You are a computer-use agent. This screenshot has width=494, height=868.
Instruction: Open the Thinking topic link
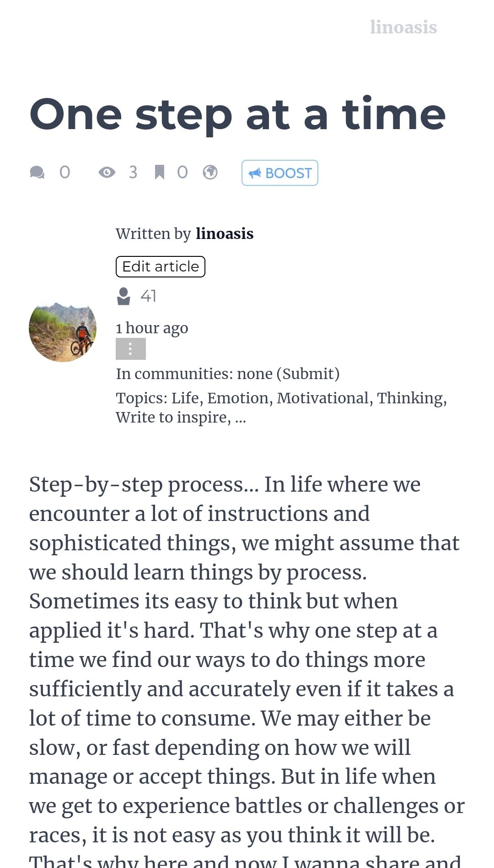click(x=410, y=398)
